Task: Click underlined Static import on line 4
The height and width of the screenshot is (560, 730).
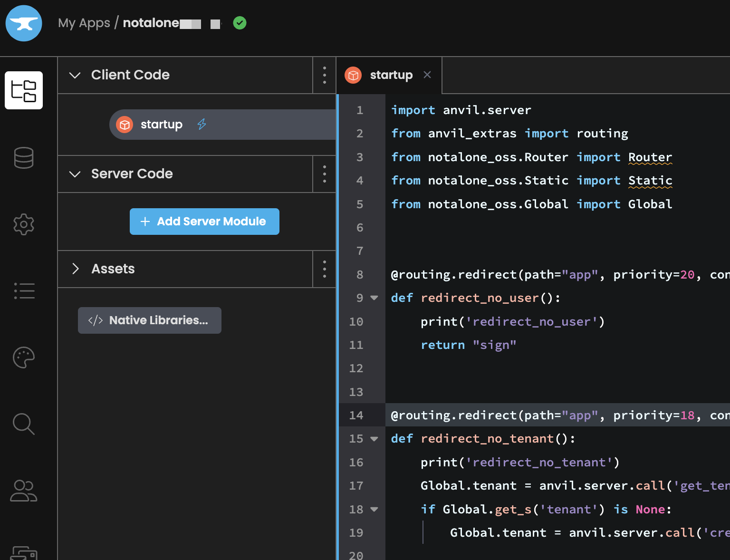Action: 650,181
